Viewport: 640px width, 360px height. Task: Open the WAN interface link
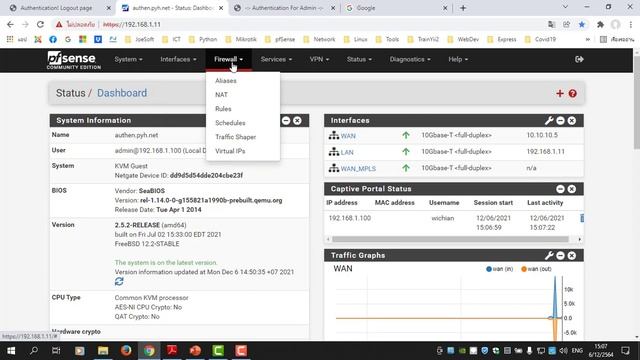click(x=348, y=136)
